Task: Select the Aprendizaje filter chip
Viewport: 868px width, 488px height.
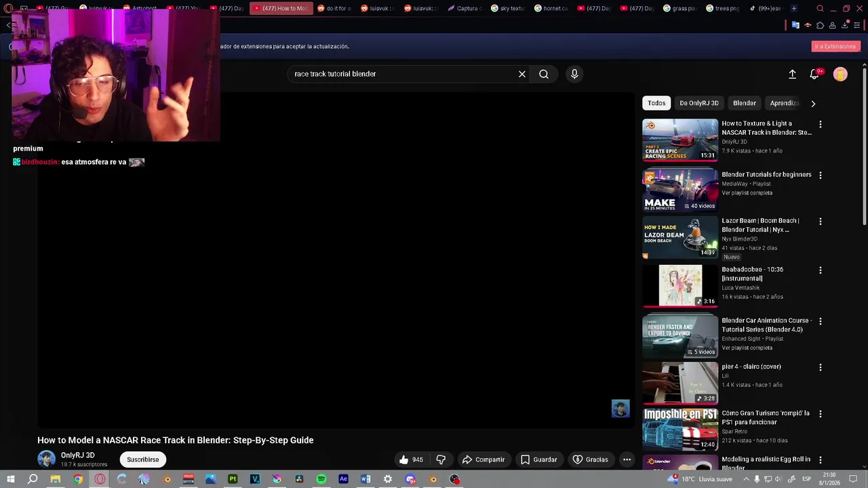Action: coord(785,103)
